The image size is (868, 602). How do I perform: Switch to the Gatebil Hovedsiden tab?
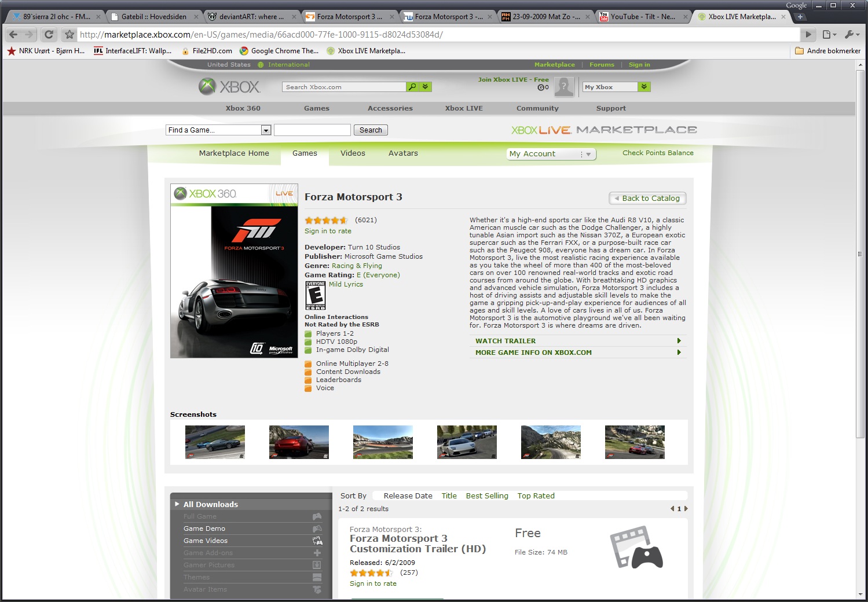pos(154,17)
